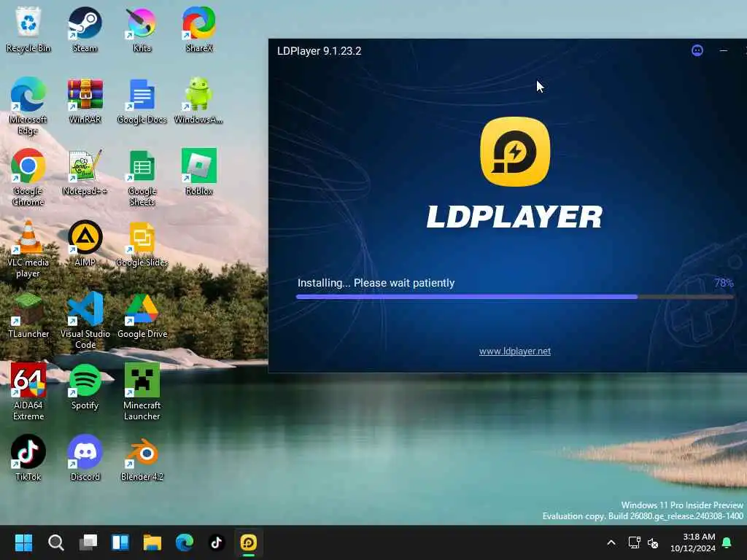Screen dimensions: 747x560
Task: Open the Widgets taskbar button
Action: [x=120, y=542]
